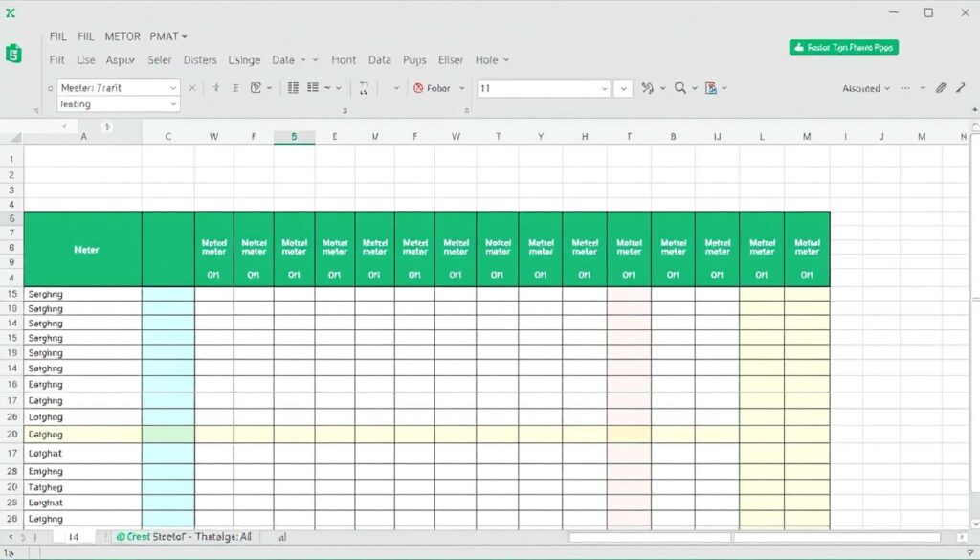The width and height of the screenshot is (980, 560).
Task: Click the green Fastor button at top right
Action: tap(844, 48)
